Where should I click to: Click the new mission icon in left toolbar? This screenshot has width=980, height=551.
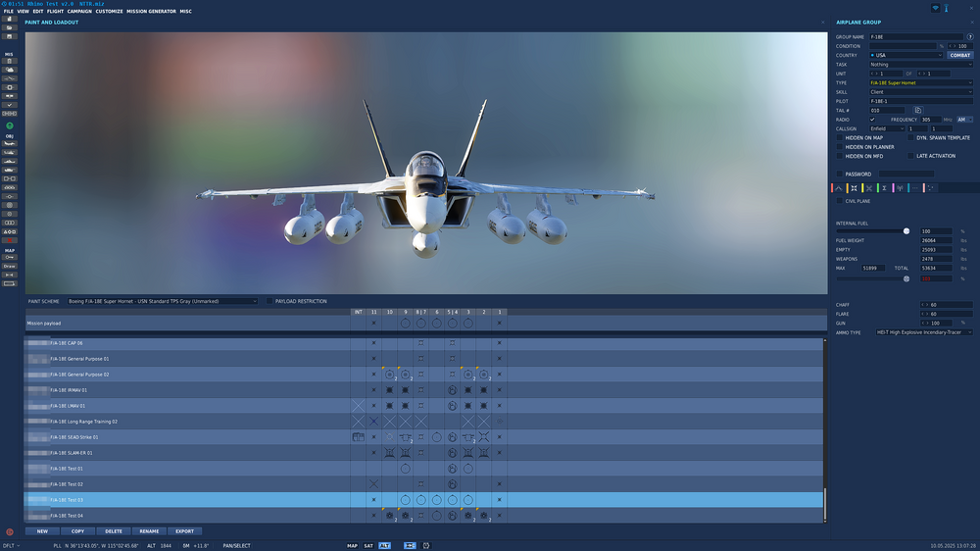point(10,20)
